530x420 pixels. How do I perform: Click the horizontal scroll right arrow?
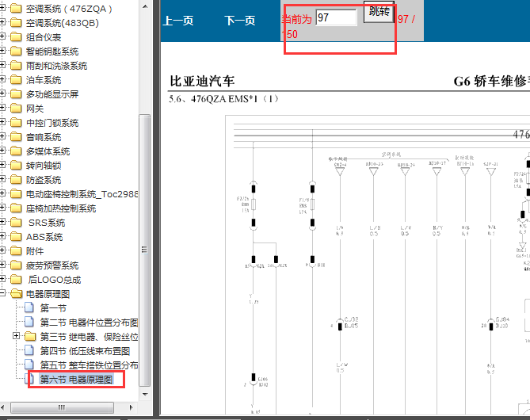pyautogui.click(x=132, y=407)
